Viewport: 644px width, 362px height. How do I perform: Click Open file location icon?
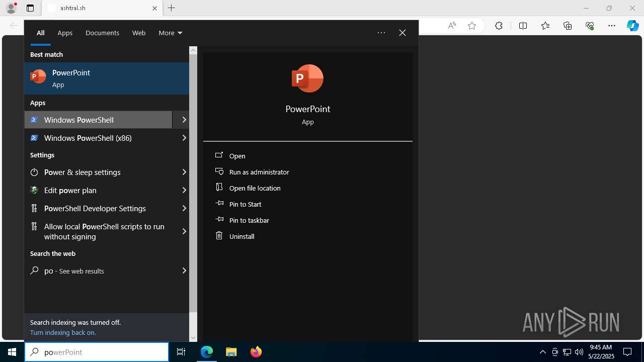[219, 187]
